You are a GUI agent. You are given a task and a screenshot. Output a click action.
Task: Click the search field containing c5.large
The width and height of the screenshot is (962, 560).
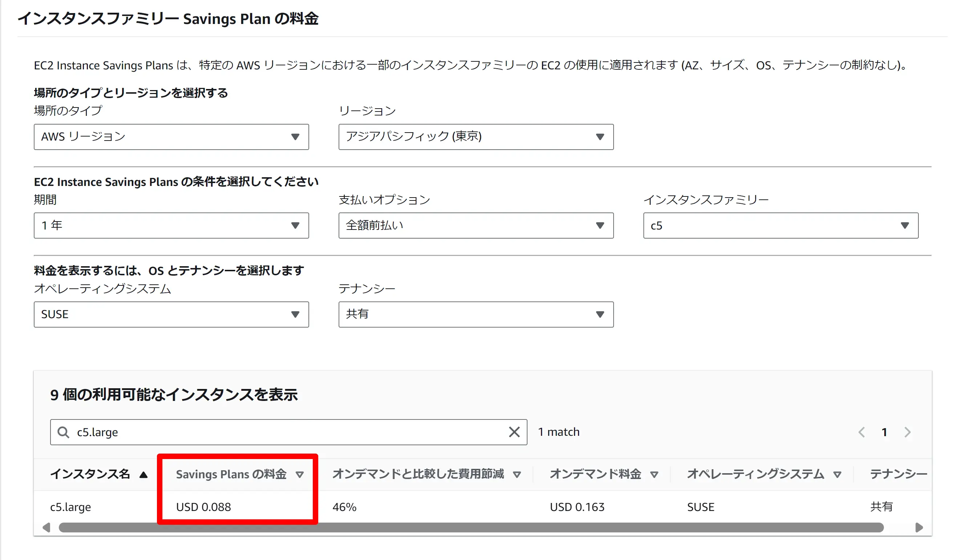click(x=288, y=432)
